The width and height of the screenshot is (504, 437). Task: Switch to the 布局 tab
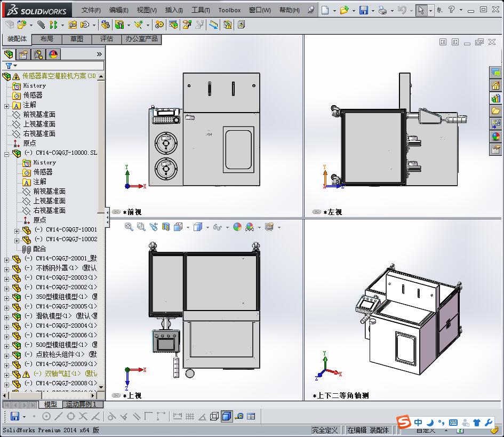click(47, 39)
